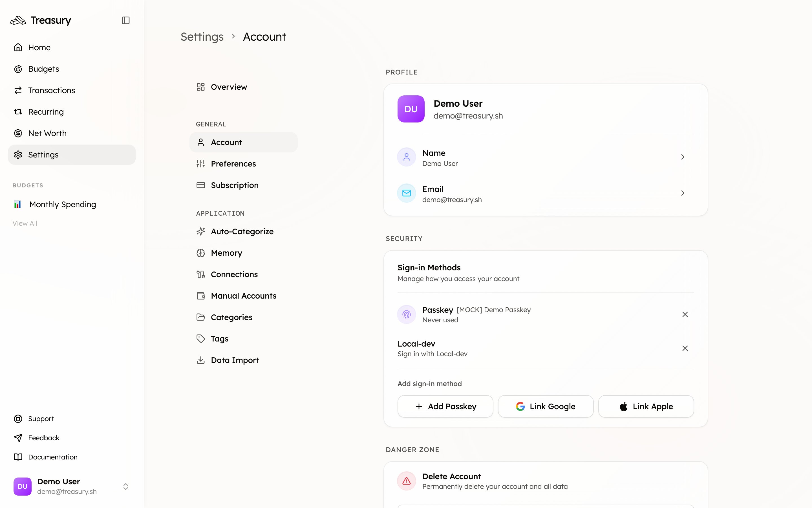Click the Link Apple button
Image resolution: width=812 pixels, height=508 pixels.
(646, 406)
